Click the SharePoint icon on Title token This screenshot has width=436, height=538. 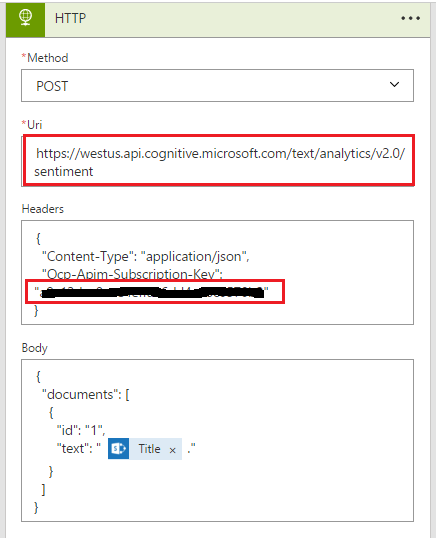tap(118, 448)
